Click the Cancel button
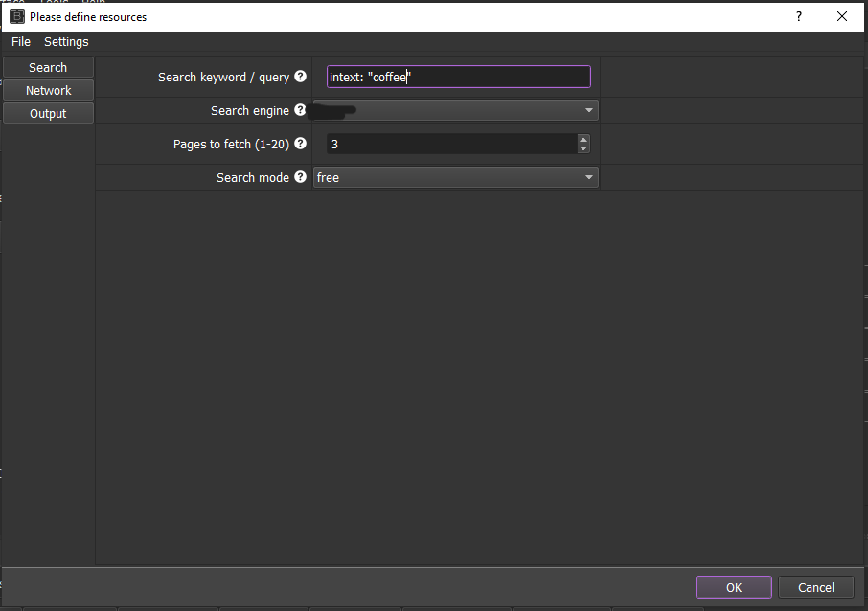868x611 pixels. [x=816, y=587]
